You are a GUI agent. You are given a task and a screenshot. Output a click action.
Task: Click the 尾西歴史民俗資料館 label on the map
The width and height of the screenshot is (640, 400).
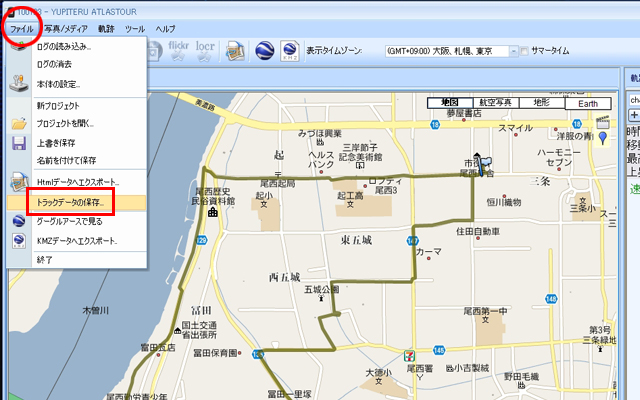click(x=213, y=196)
